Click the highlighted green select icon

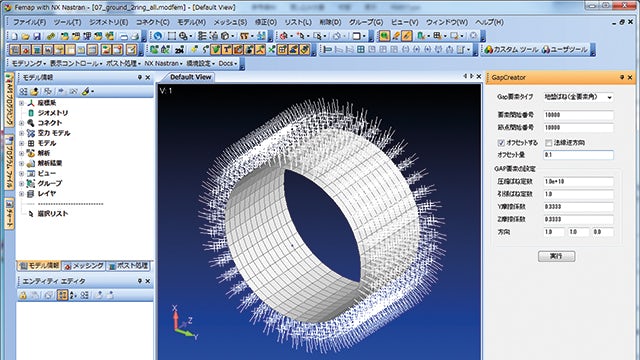[384, 36]
